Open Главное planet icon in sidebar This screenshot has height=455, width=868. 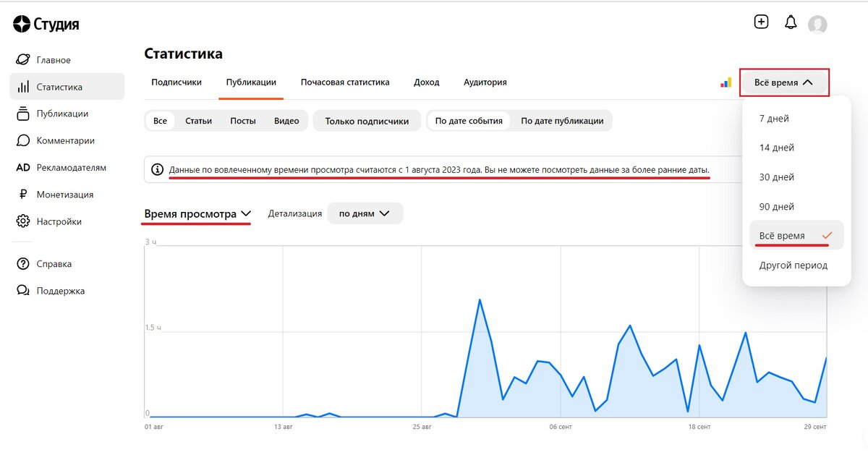[x=23, y=60]
